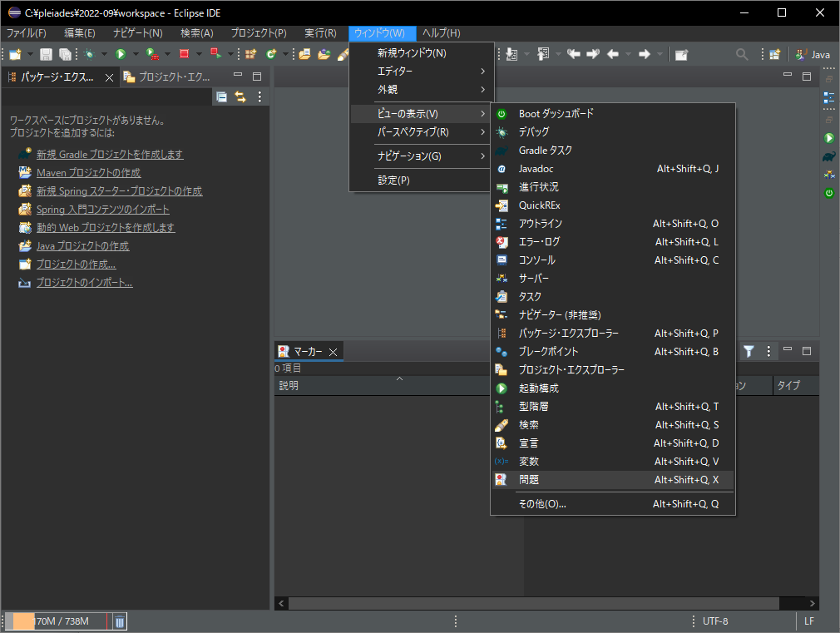Viewport: 840px width, 633px height.
Task: Click the green Run toolbar icon
Action: [x=121, y=54]
